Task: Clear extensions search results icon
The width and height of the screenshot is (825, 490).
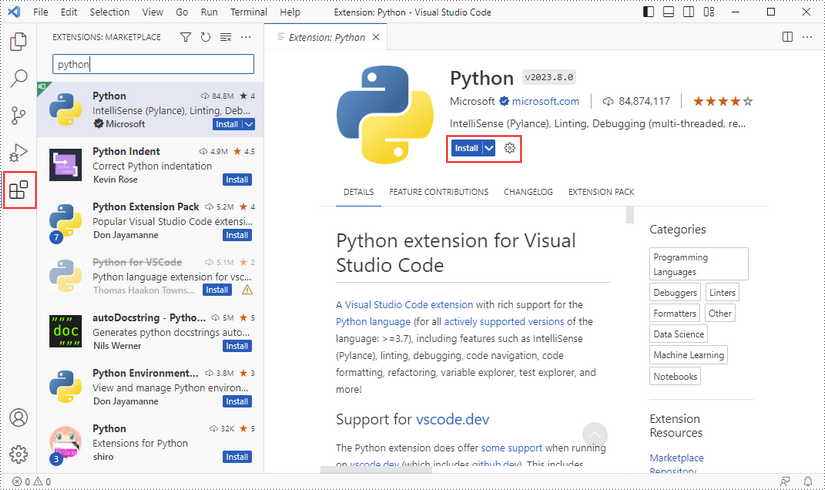Action: pyautogui.click(x=225, y=37)
